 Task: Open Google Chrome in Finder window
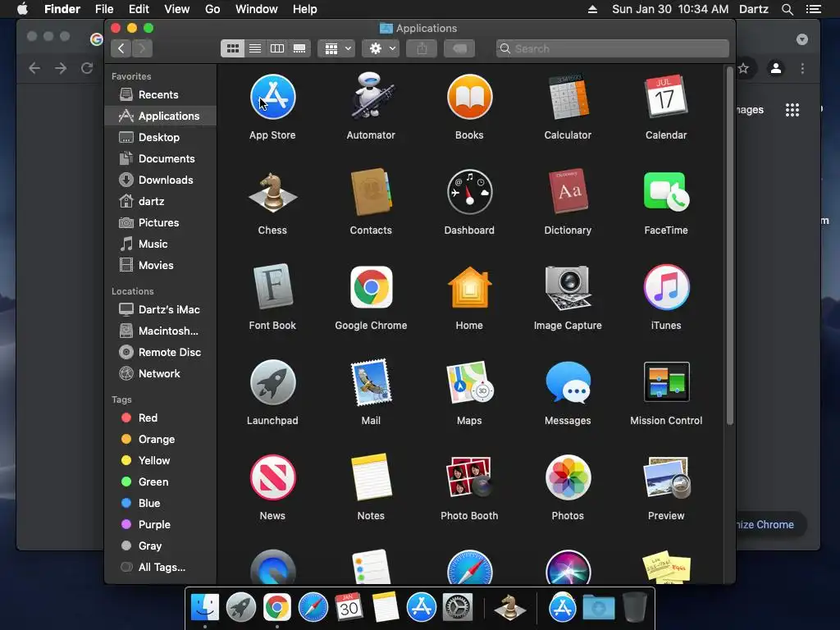371,287
